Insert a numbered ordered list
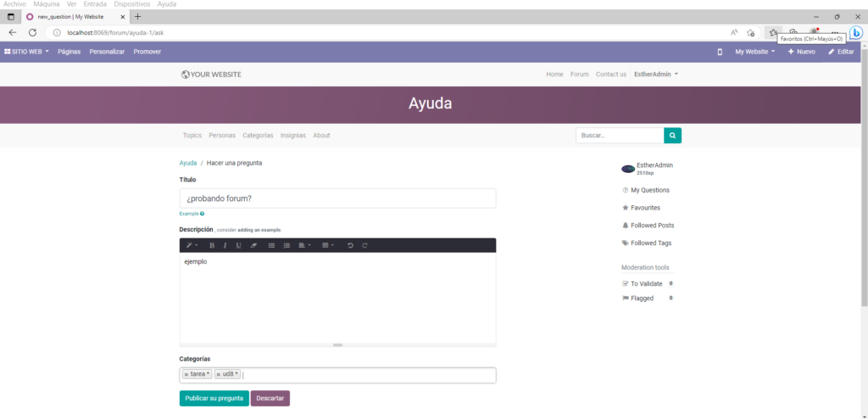 [x=287, y=245]
